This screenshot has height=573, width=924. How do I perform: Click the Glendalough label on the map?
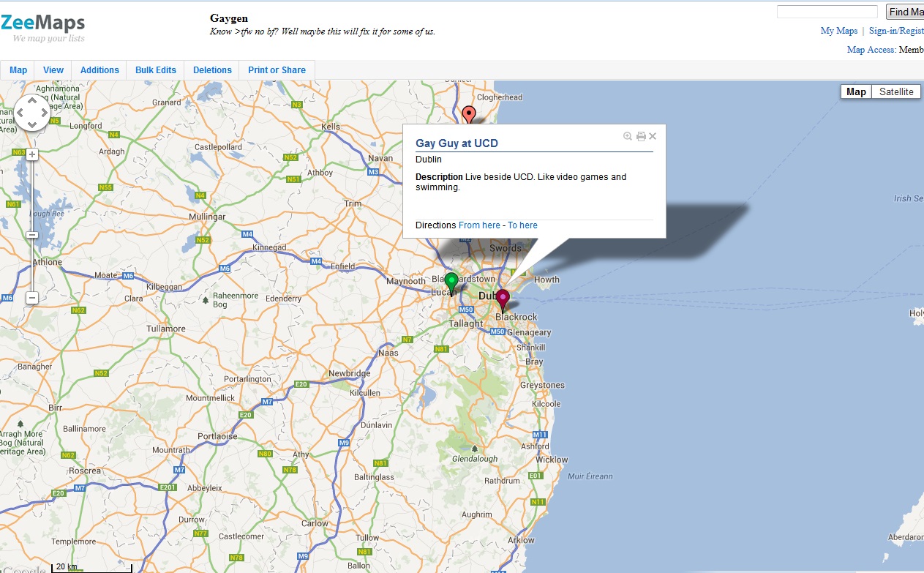pos(475,459)
